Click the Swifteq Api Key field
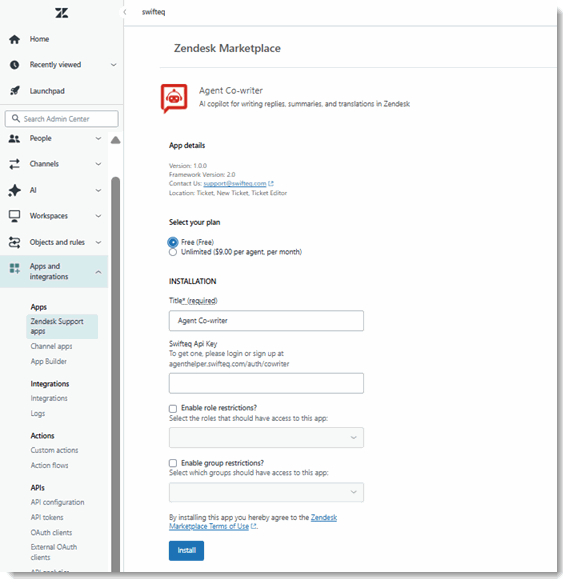The width and height of the screenshot is (563, 579). 266,383
